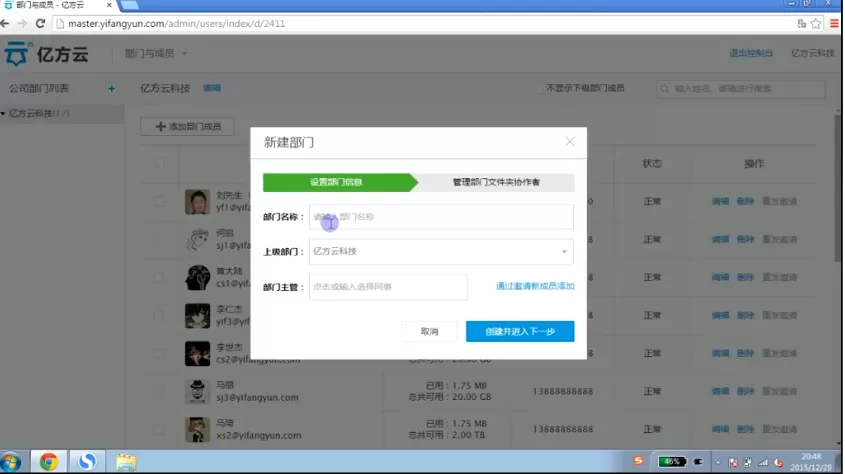Click the browser forward arrow
The height and width of the screenshot is (474, 845).
point(22,23)
